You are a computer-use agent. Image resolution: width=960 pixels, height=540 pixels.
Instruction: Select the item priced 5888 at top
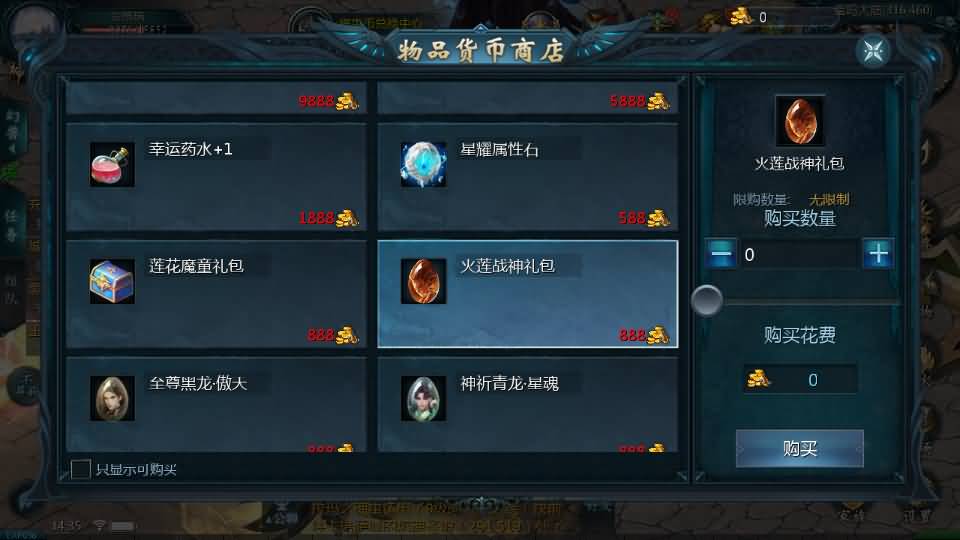tap(528, 97)
